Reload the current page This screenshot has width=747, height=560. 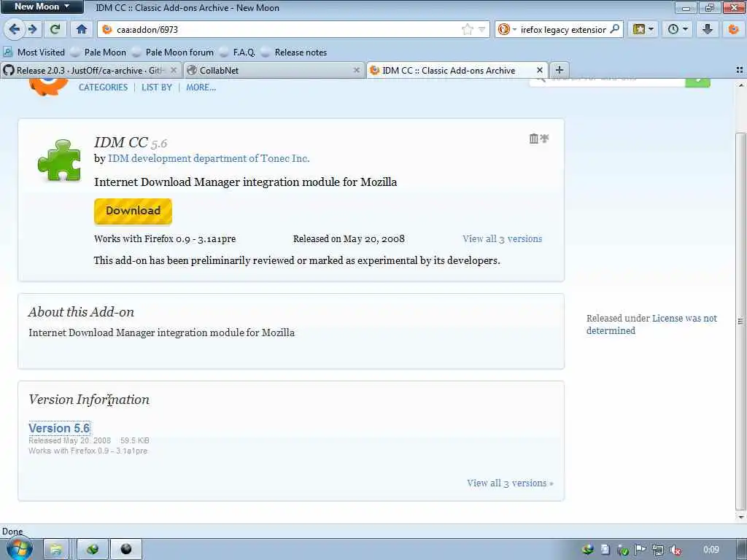pos(55,29)
